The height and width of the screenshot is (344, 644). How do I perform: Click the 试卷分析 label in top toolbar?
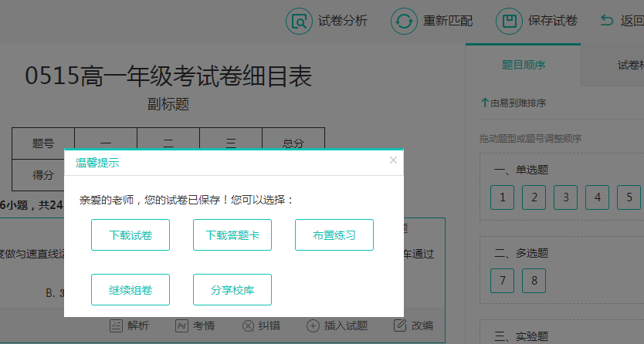pyautogui.click(x=343, y=21)
